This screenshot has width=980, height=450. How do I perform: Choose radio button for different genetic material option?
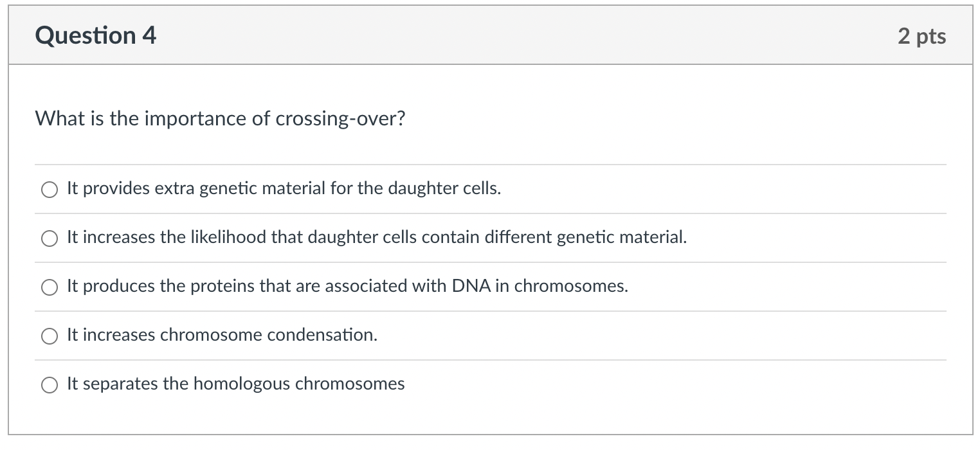pos(50,238)
